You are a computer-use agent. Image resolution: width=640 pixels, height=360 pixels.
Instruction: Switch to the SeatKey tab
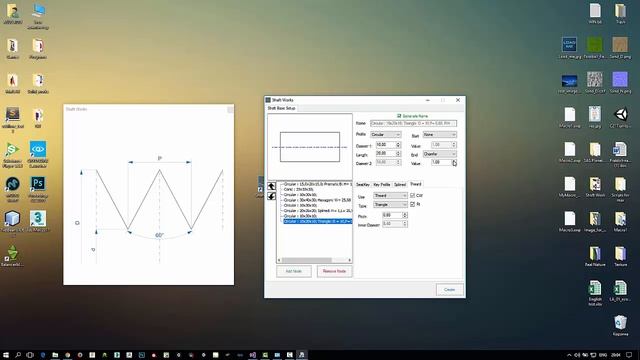(363, 185)
